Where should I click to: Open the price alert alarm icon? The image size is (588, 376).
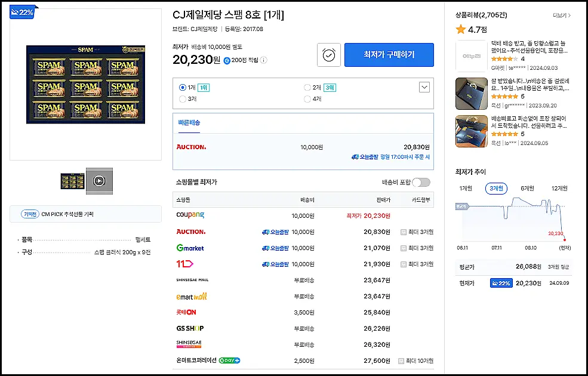(328, 55)
